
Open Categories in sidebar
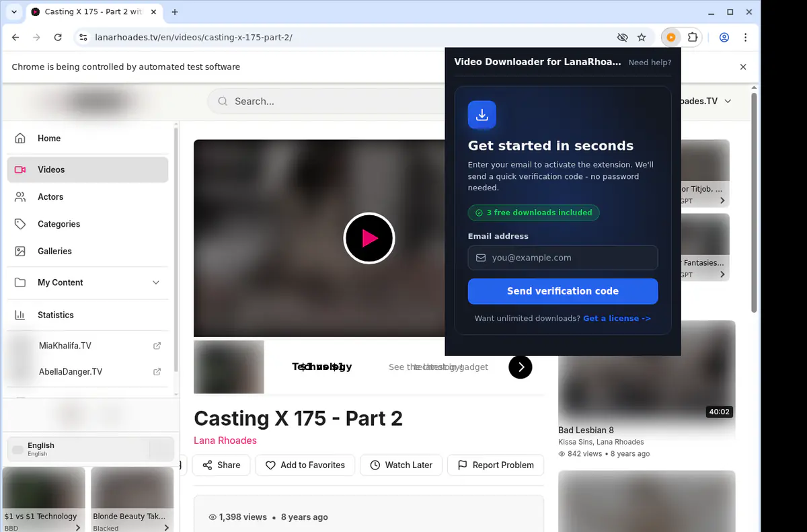coord(87,224)
